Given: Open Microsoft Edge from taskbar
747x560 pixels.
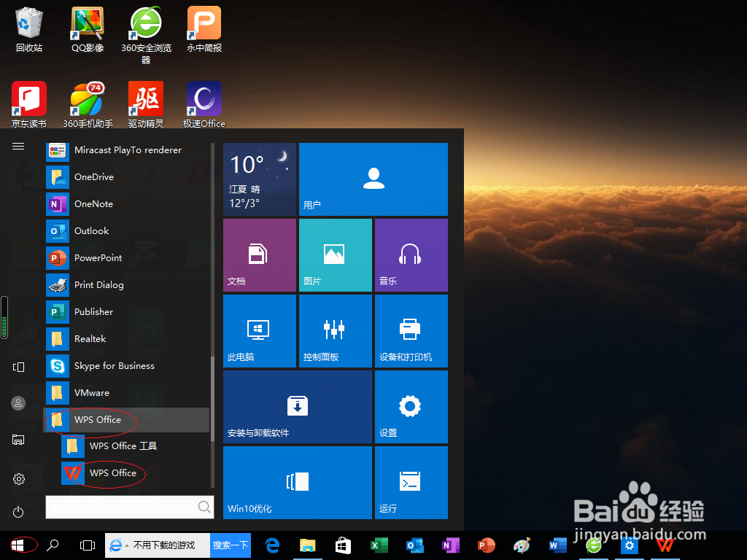Looking at the screenshot, I should tap(272, 545).
